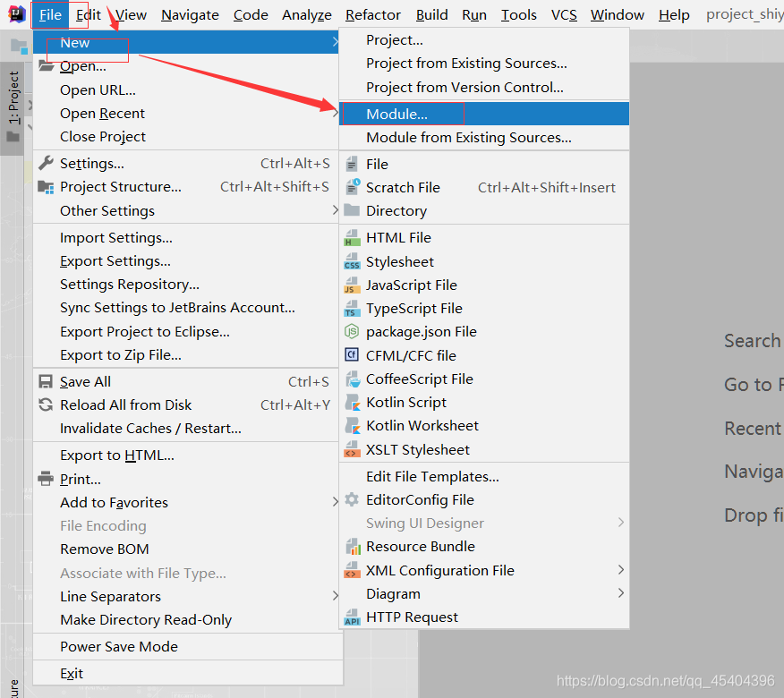The width and height of the screenshot is (784, 698).
Task: Expand the Add to Favorites submenu arrow
Action: coord(335,501)
